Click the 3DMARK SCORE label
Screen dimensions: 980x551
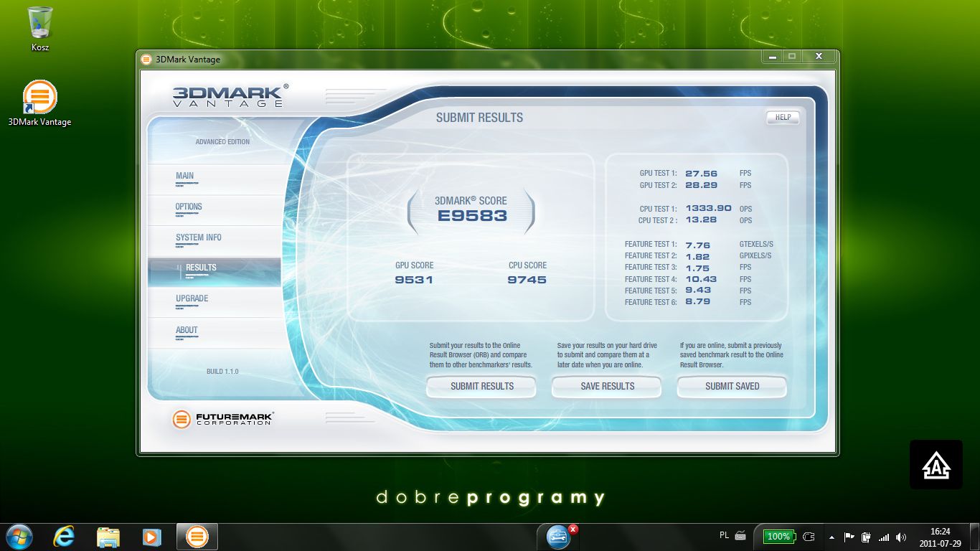(x=471, y=201)
